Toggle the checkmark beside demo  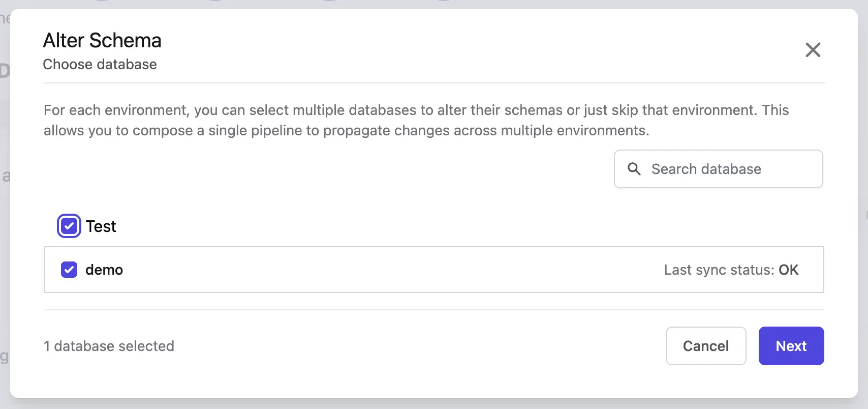tap(69, 270)
